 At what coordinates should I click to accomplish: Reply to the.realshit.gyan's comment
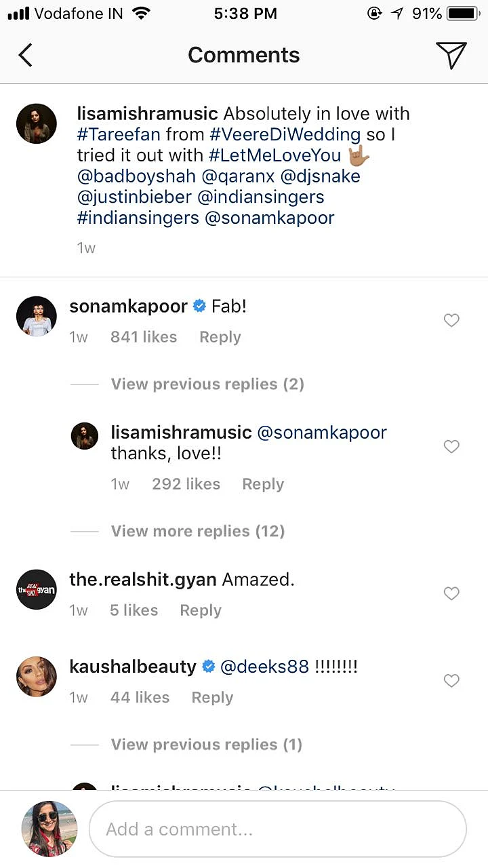201,610
